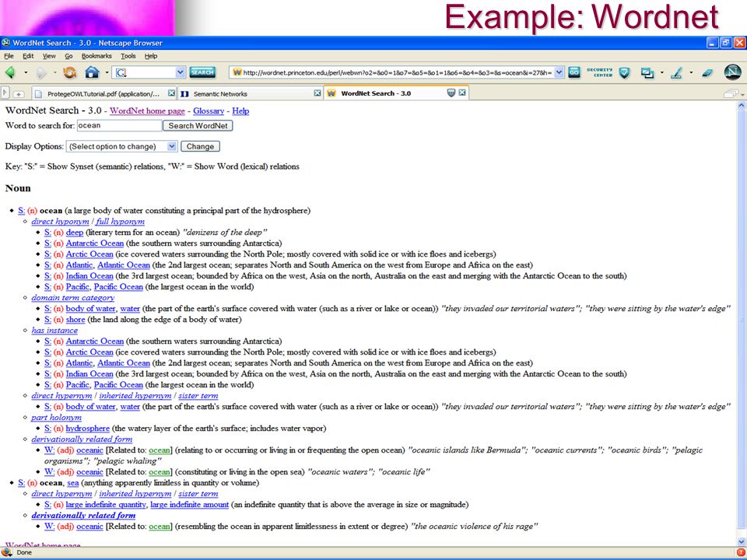The height and width of the screenshot is (560, 747).
Task: Click the Change button
Action: click(200, 147)
